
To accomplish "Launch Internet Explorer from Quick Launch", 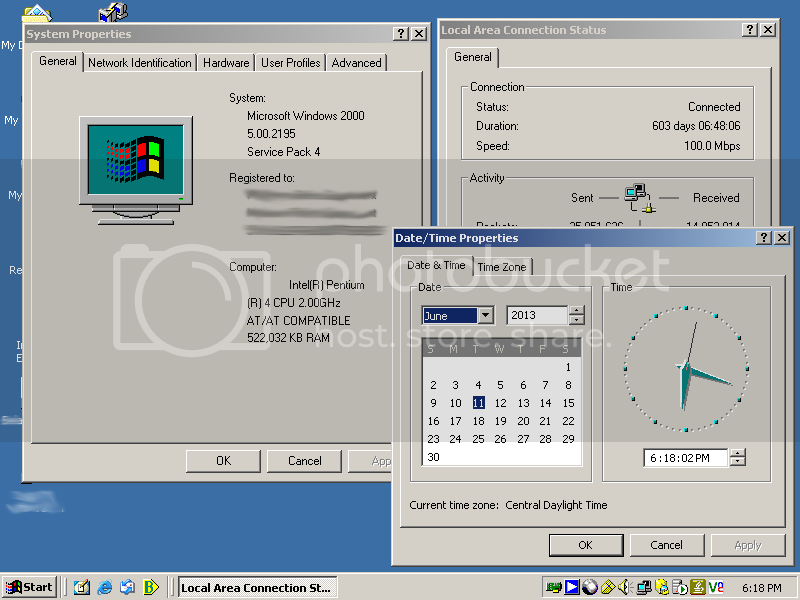I will coord(105,587).
